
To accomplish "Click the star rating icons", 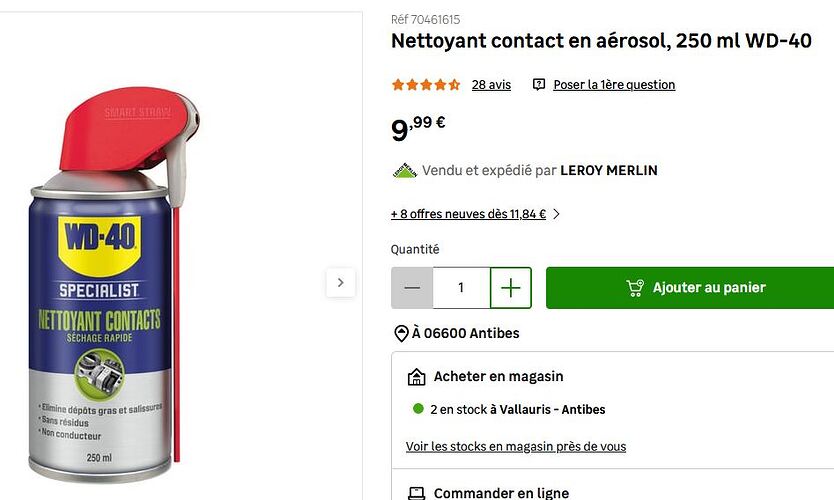I will tap(426, 85).
